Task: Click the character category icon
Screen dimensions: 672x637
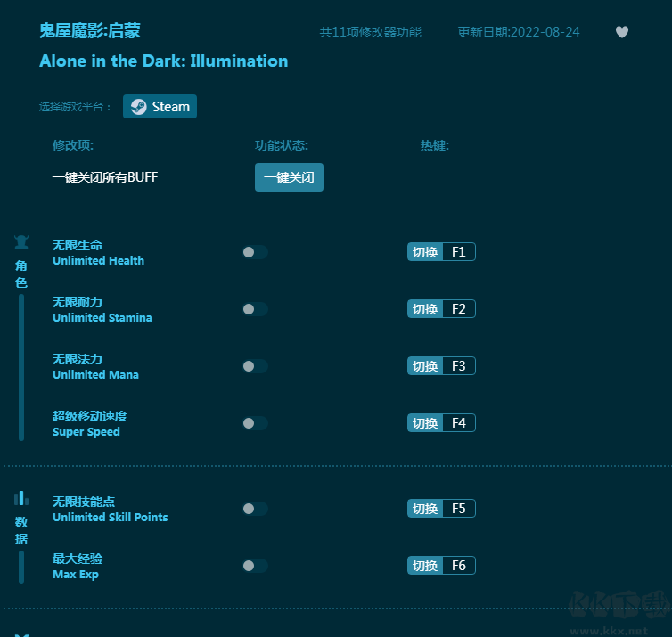Action: pos(21,242)
